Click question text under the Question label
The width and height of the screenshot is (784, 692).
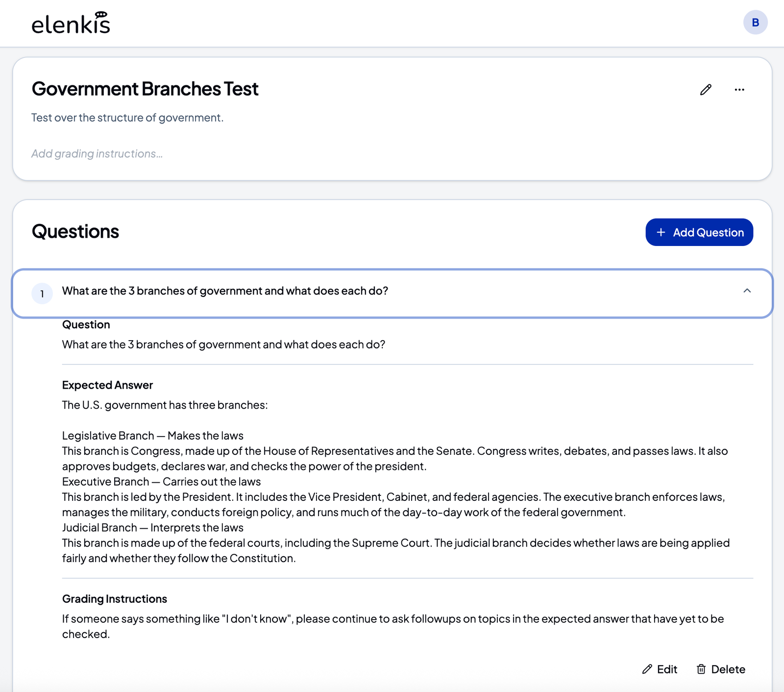click(x=223, y=345)
